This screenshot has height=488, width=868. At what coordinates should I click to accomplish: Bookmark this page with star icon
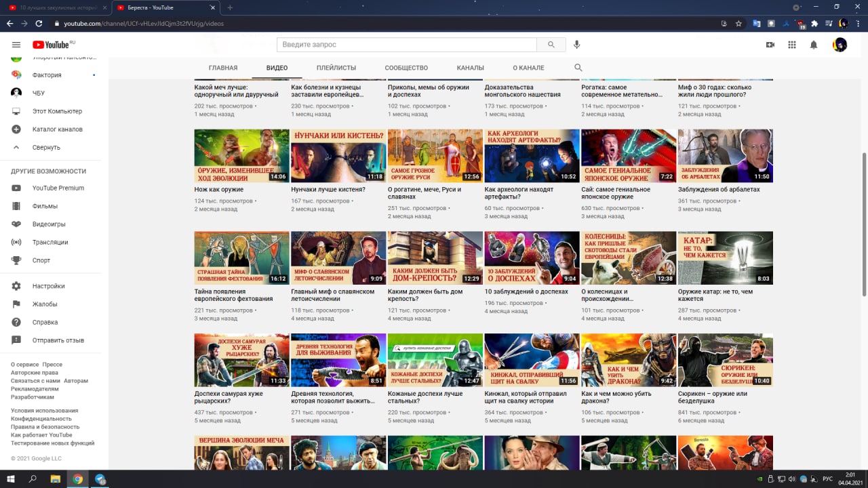click(739, 23)
